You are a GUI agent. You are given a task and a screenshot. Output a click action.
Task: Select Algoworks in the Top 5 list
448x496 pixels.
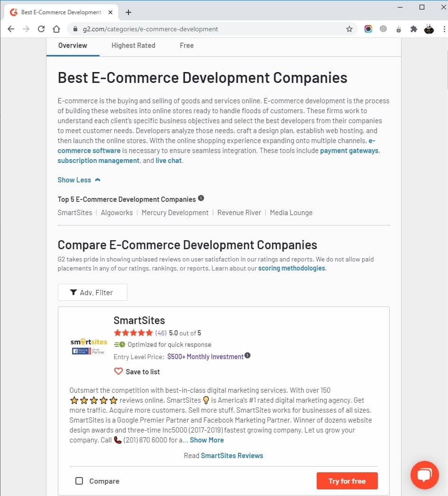click(117, 213)
